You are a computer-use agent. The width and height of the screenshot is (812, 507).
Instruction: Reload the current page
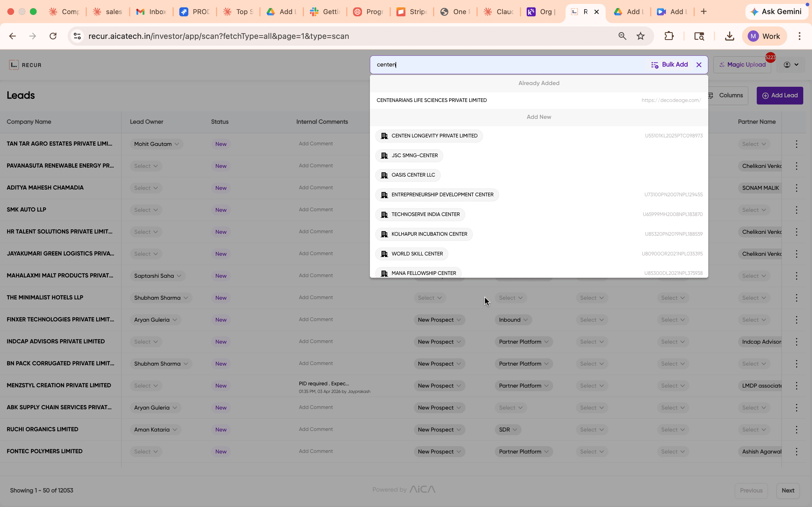point(53,36)
